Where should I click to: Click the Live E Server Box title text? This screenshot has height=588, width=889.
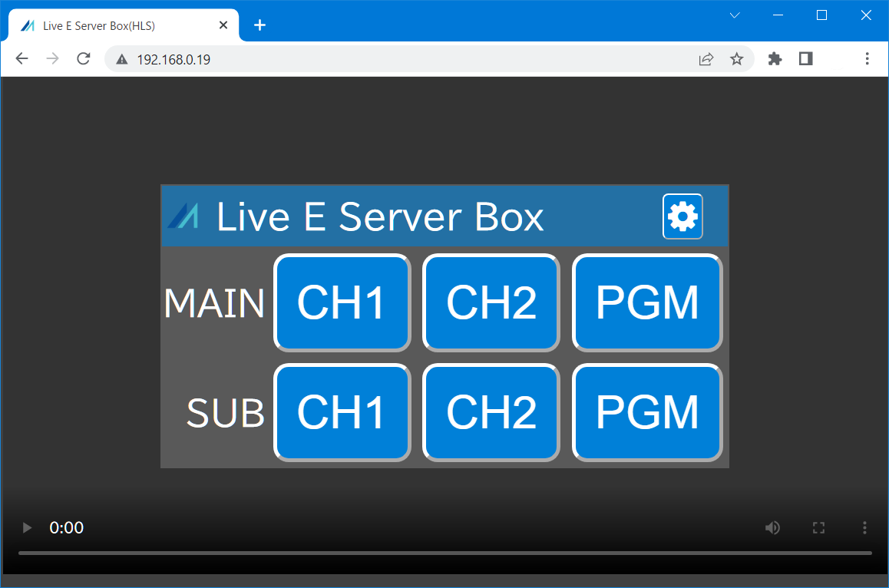click(380, 217)
